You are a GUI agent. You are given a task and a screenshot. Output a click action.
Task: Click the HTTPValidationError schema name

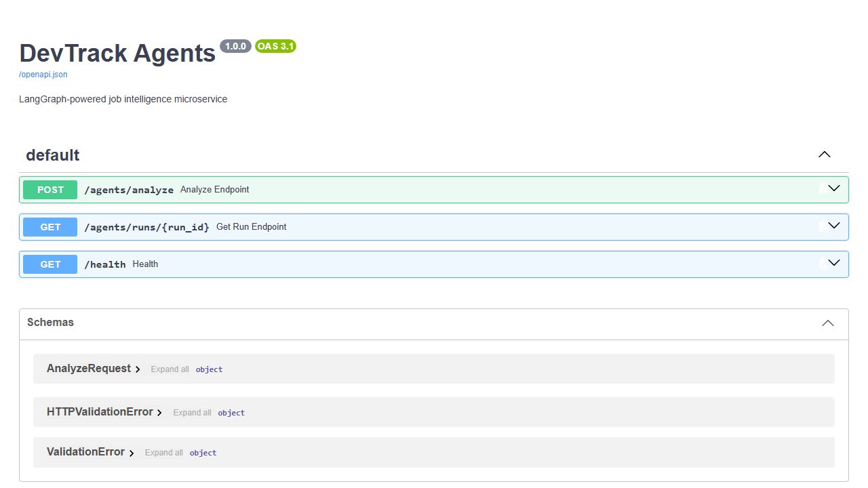(x=100, y=412)
